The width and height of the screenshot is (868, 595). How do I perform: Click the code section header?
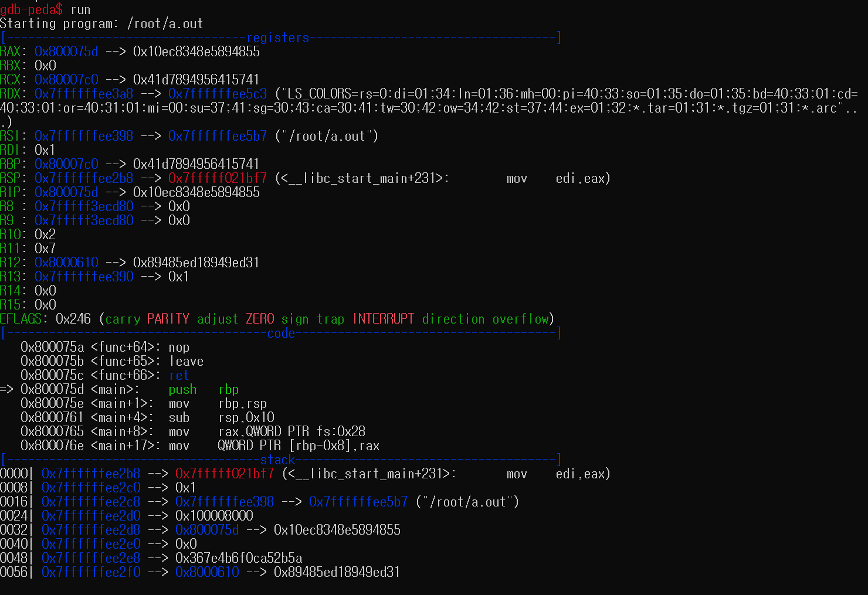[x=281, y=333]
